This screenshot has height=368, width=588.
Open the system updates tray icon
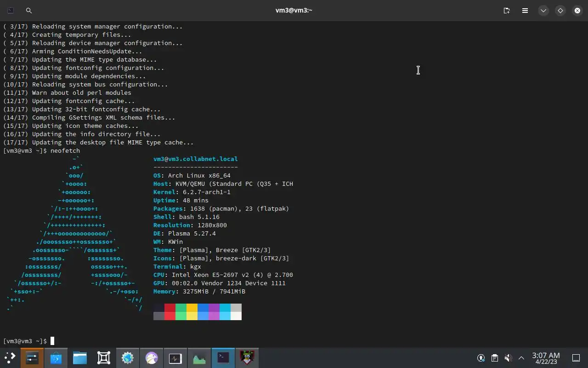(x=481, y=358)
